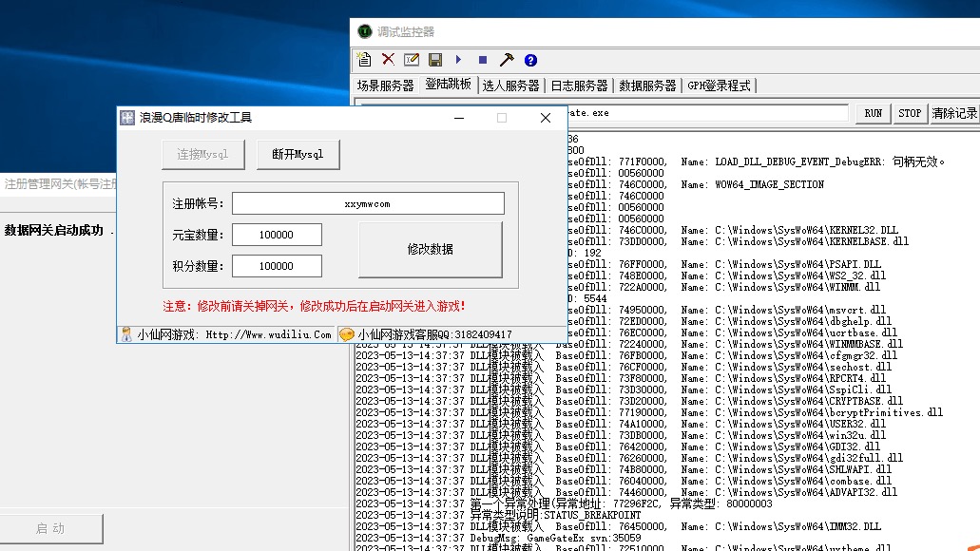This screenshot has height=551, width=980.
Task: Minimize the 浪漫Q唐临时修改工具 window
Action: (459, 118)
